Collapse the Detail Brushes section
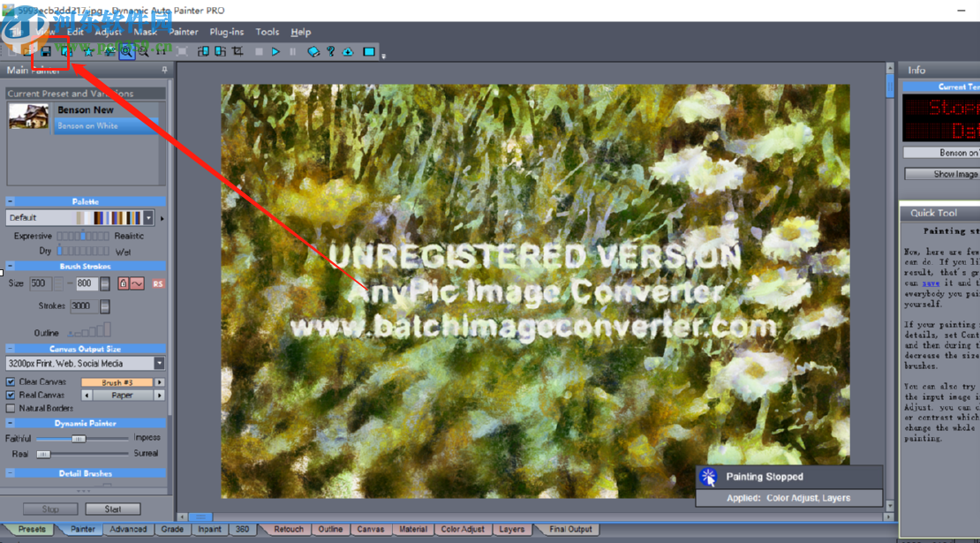The image size is (980, 543). 10,473
